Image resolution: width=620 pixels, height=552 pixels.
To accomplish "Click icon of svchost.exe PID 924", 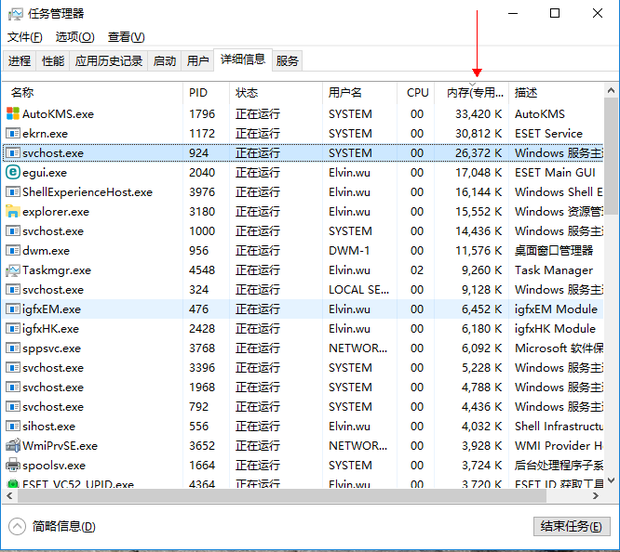I will pos(13,153).
